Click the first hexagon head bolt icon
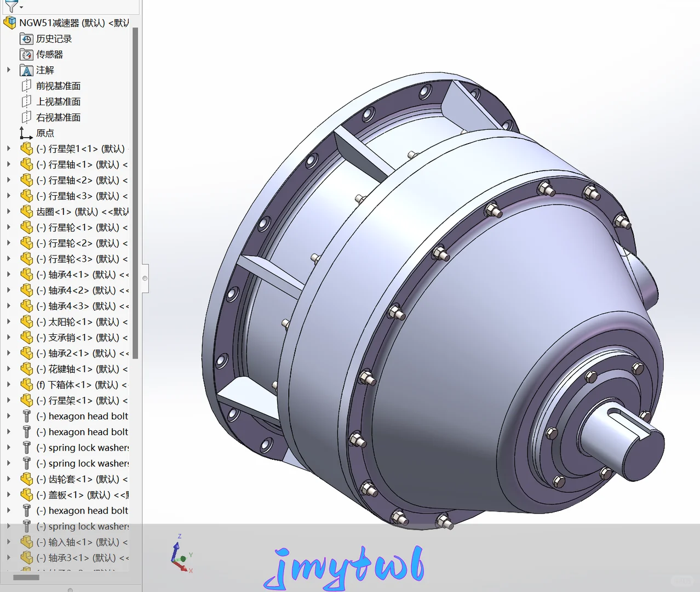 pos(26,416)
